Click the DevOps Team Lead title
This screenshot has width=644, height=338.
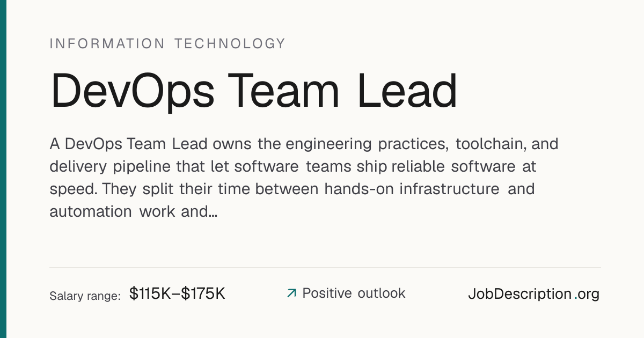tap(253, 91)
